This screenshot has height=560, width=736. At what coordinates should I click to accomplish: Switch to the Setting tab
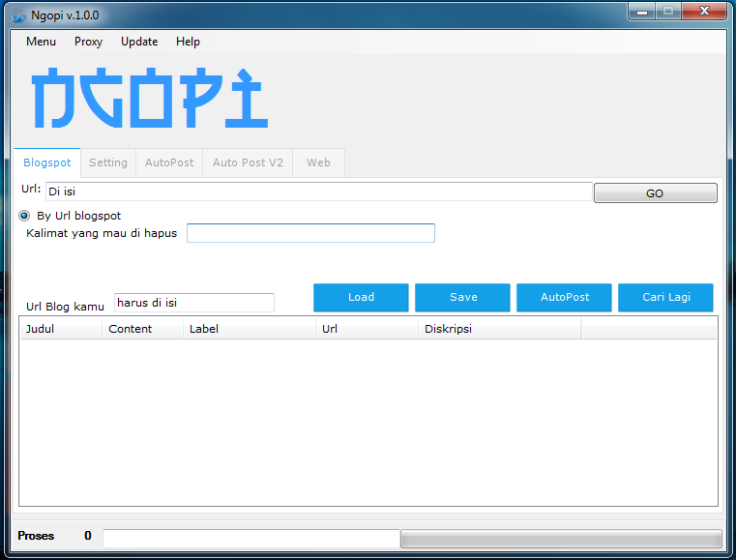tap(108, 162)
